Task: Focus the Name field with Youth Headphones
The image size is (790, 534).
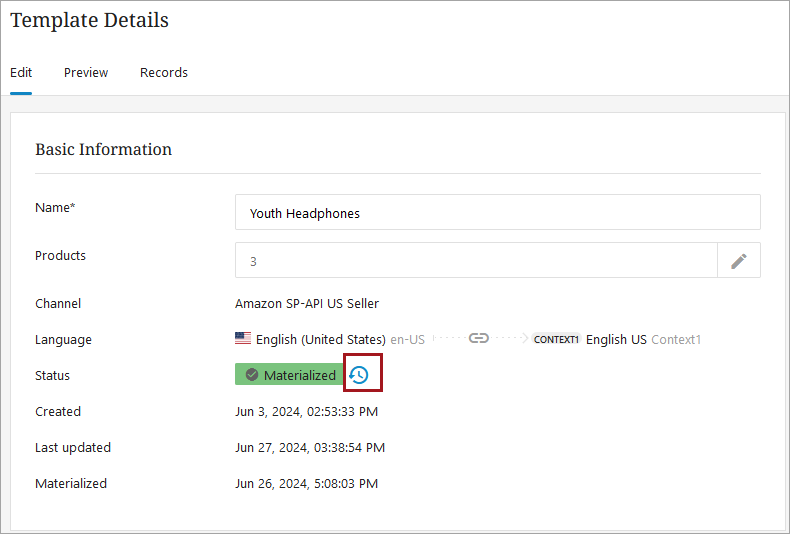Action: pos(497,213)
